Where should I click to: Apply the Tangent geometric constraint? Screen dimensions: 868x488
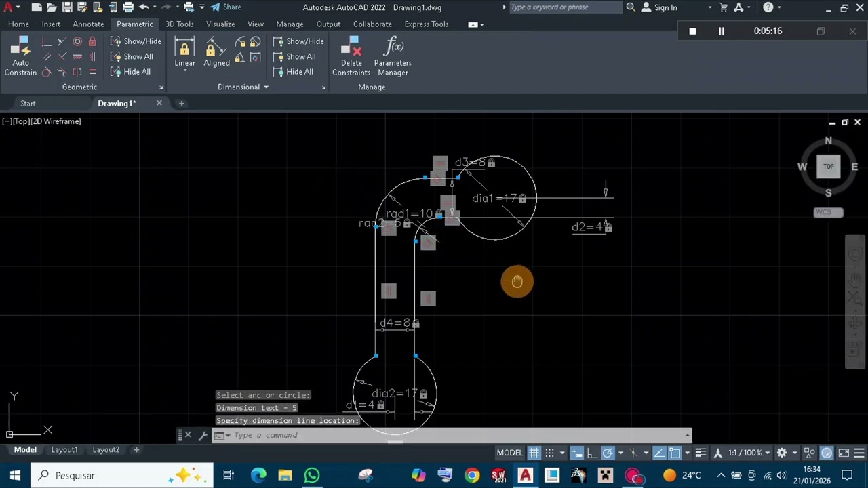[47, 72]
